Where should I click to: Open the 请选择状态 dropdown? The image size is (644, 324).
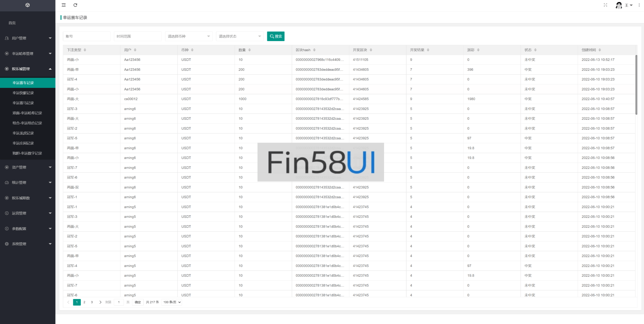point(240,36)
